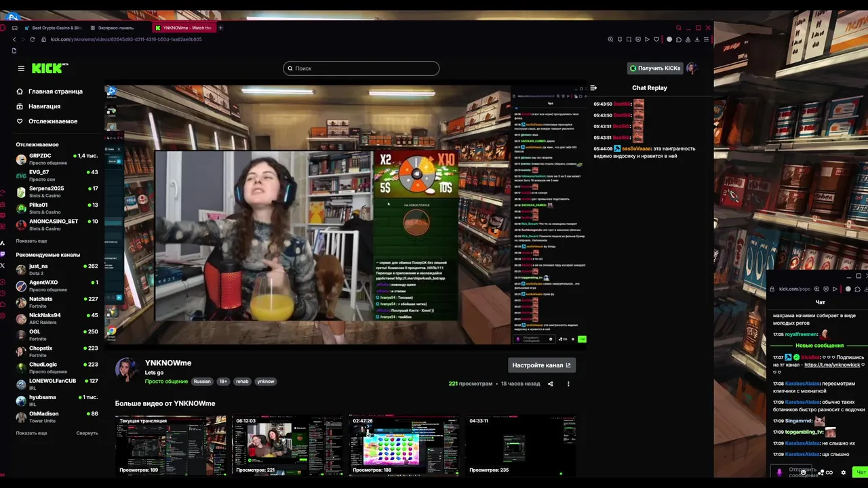Open the video three-dot options menu
The image size is (868, 488).
pyautogui.click(x=568, y=384)
